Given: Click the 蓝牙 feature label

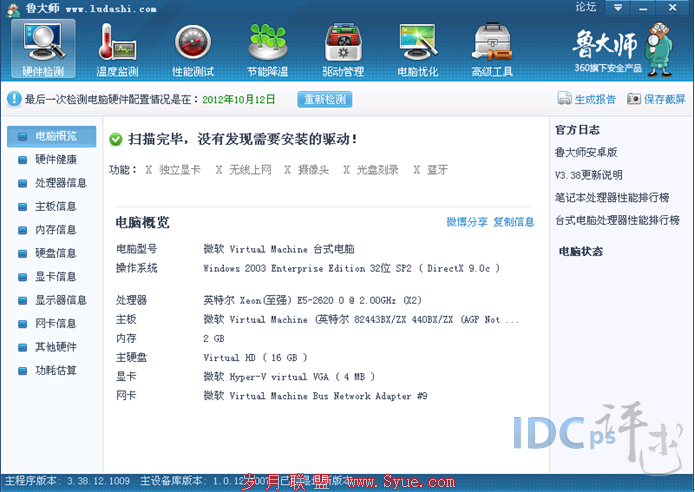Looking at the screenshot, I should [x=437, y=170].
